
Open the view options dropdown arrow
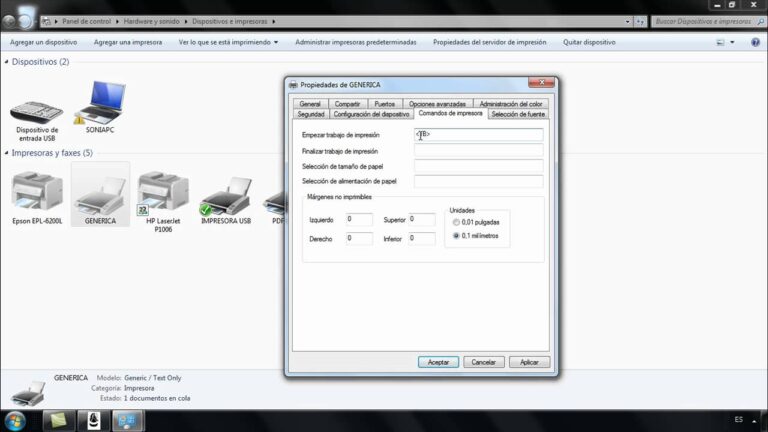pyautogui.click(x=731, y=43)
